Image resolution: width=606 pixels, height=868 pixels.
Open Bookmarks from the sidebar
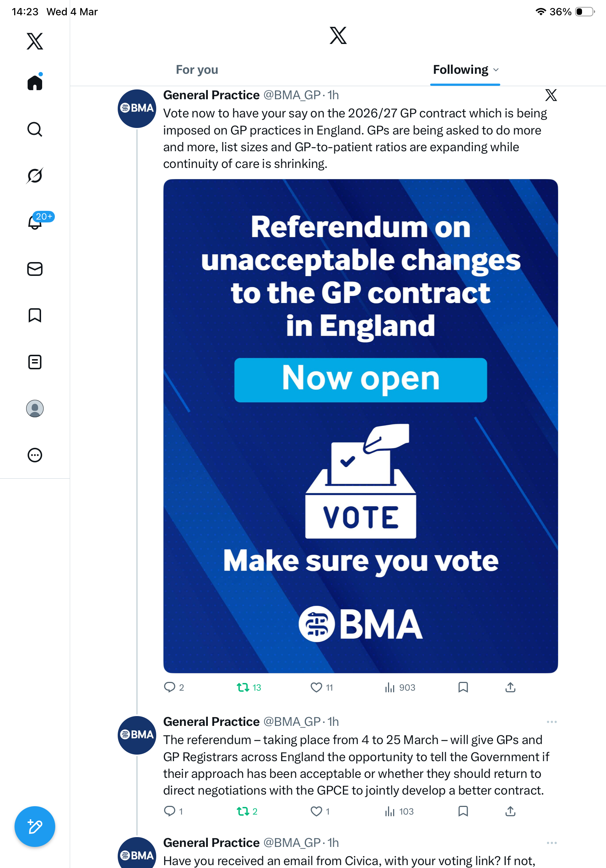point(35,315)
